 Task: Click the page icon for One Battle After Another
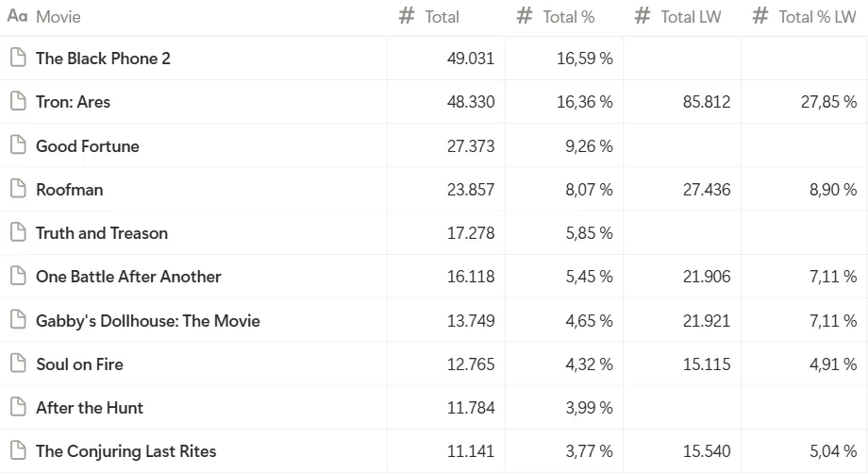(x=17, y=277)
